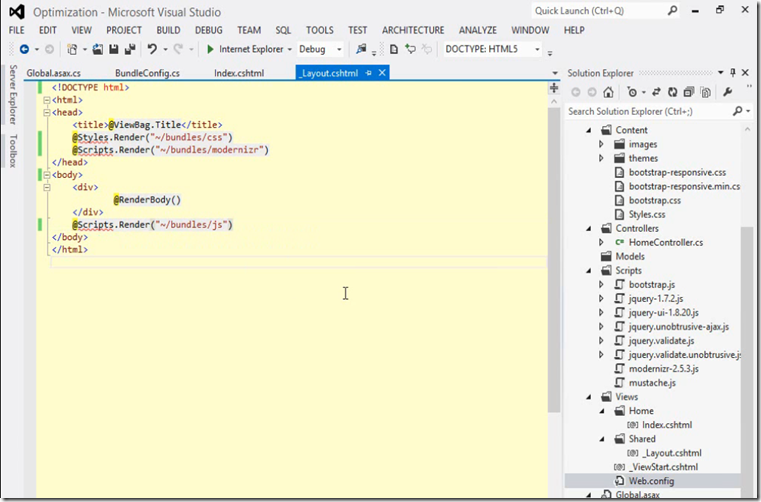Open Properties with the wrench icon
The height and width of the screenshot is (502, 761).
pyautogui.click(x=727, y=92)
